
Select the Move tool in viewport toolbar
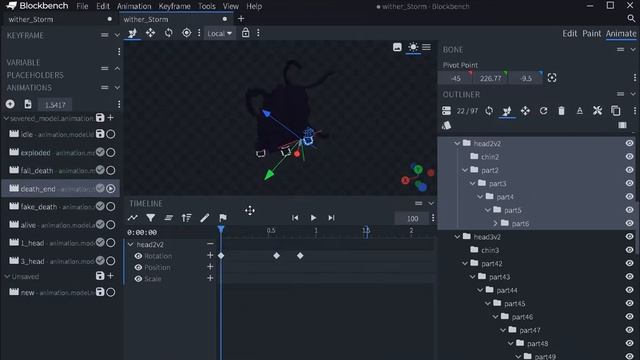150,33
